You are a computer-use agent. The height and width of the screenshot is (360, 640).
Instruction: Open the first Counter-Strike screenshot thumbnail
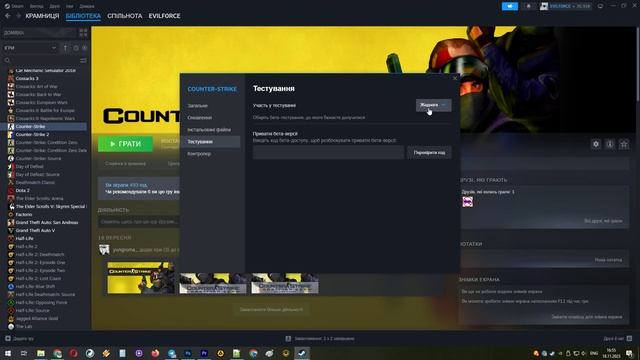[141, 278]
